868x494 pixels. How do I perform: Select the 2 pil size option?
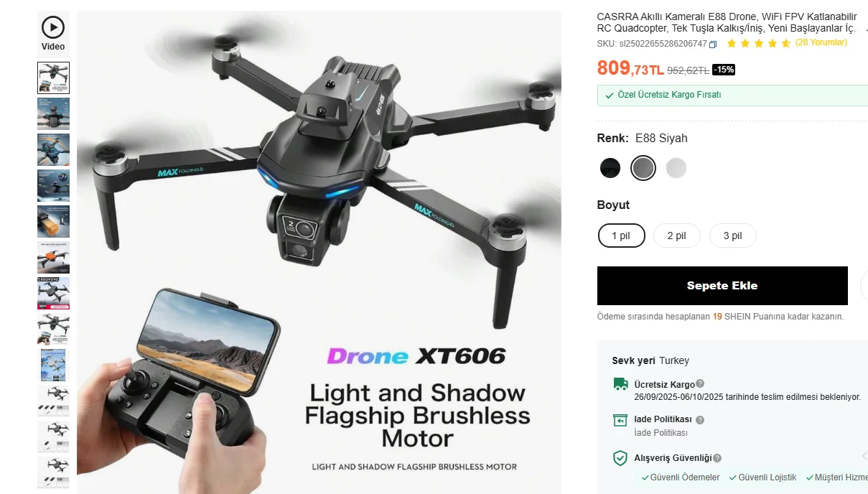coord(676,236)
